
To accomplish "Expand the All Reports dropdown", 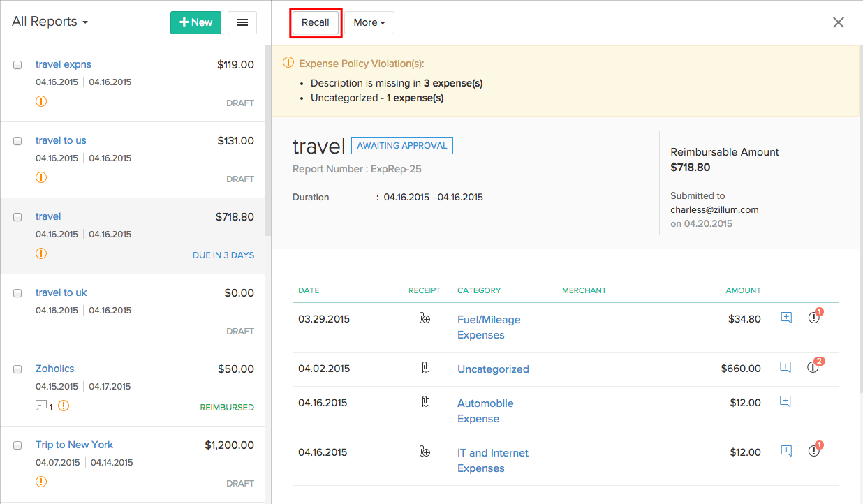I will (x=50, y=22).
